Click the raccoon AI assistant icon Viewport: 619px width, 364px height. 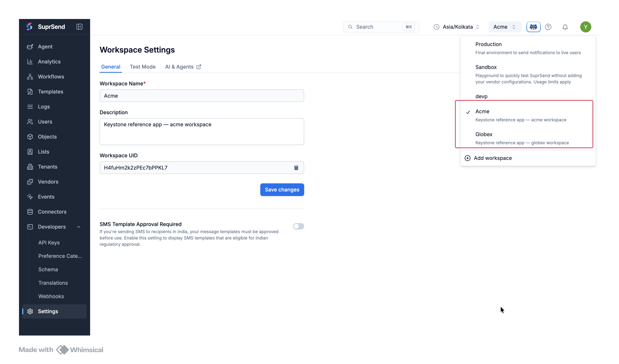[533, 27]
